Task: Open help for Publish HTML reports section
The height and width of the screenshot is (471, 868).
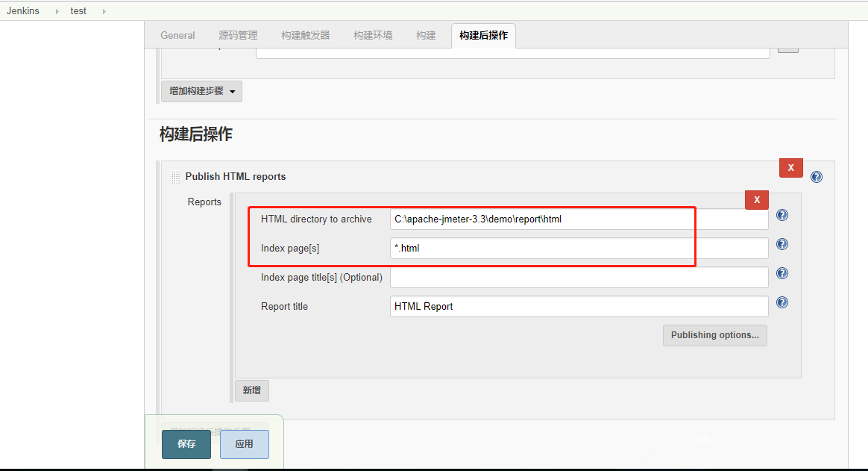Action: (816, 177)
